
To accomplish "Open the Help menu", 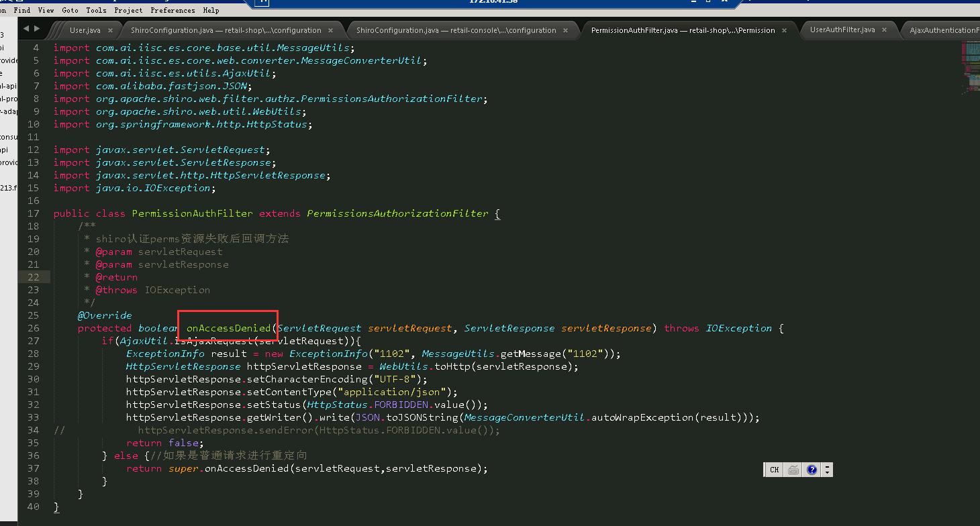I will 211,10.
